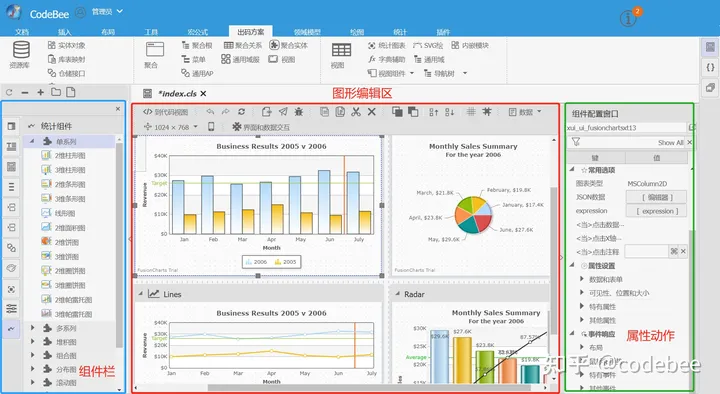Open the 统计 ribbon tab
The image size is (720, 394).
tap(400, 32)
